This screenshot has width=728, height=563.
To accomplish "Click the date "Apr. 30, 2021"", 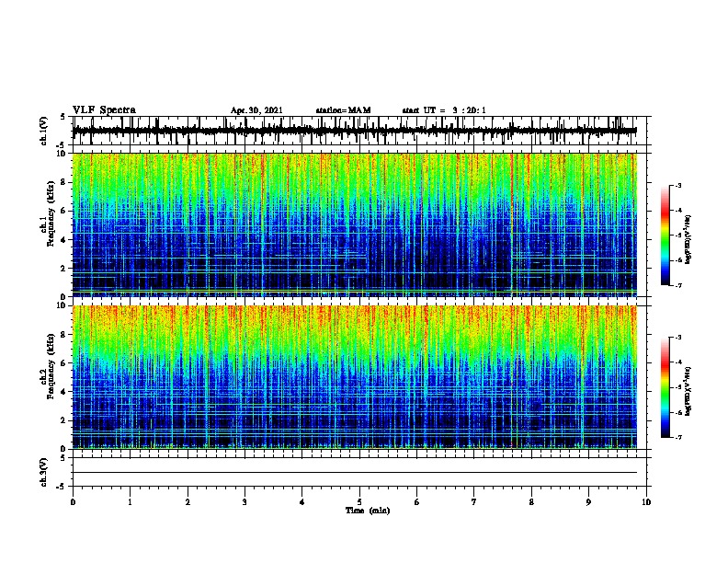I will [256, 110].
